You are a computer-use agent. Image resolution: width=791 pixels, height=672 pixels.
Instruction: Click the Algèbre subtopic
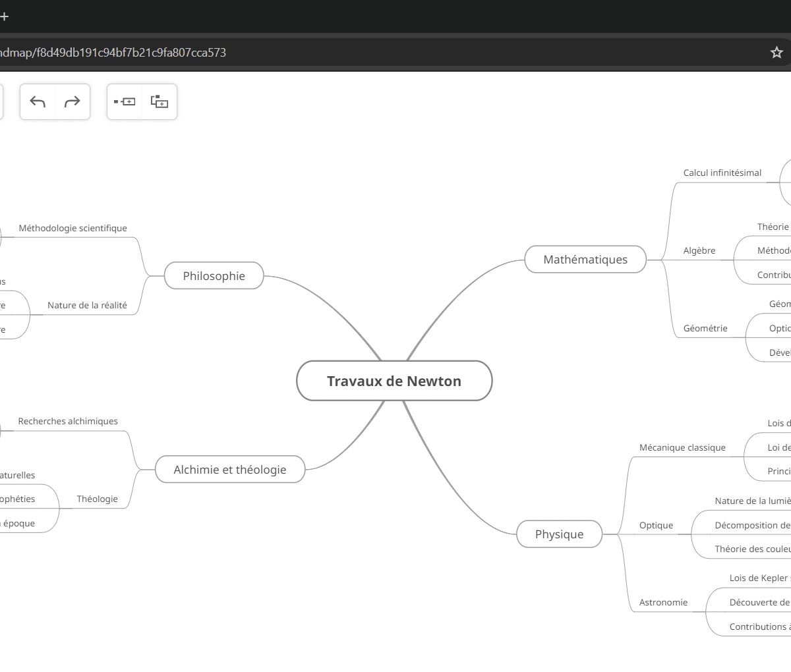coord(699,251)
